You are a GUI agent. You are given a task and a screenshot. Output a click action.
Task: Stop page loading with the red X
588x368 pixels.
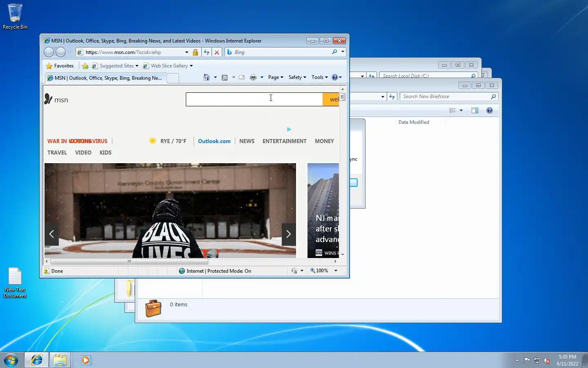(x=217, y=52)
